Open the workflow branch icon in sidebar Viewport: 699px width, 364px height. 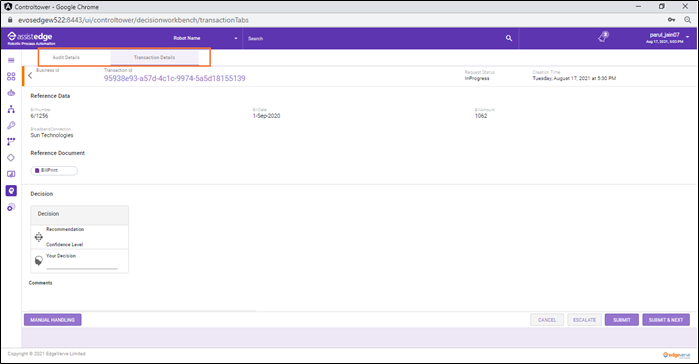pos(11,142)
